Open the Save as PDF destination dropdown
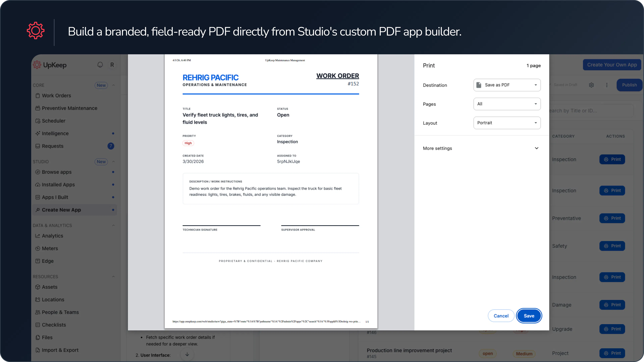Viewport: 644px width, 362px height. pos(507,85)
